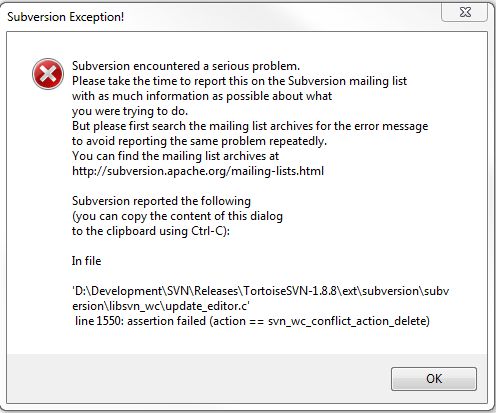The width and height of the screenshot is (496, 413).
Task: Close the Subversion Exception dialog with X
Action: point(465,12)
